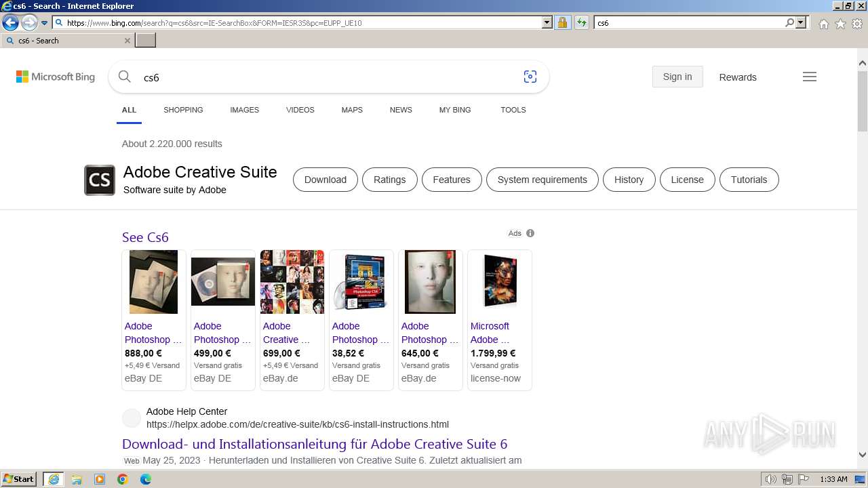Click the 1:33 AM system clock
This screenshot has width=868, height=488.
click(833, 479)
